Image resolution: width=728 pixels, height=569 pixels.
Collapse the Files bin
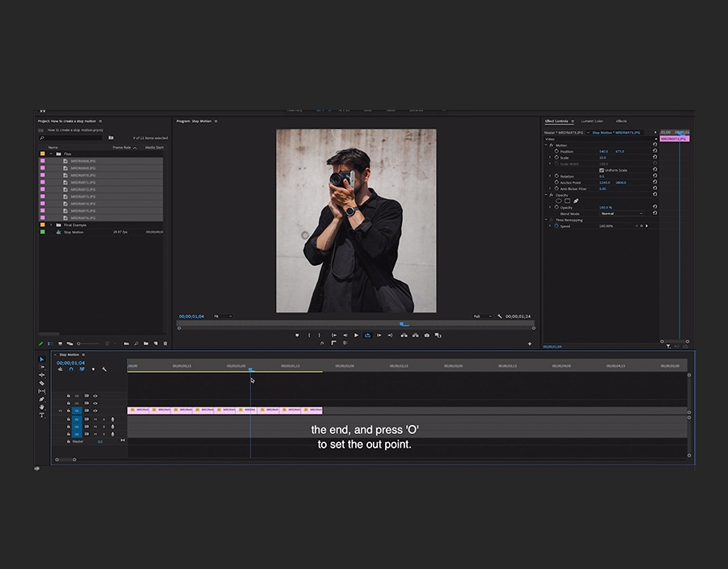(x=51, y=154)
